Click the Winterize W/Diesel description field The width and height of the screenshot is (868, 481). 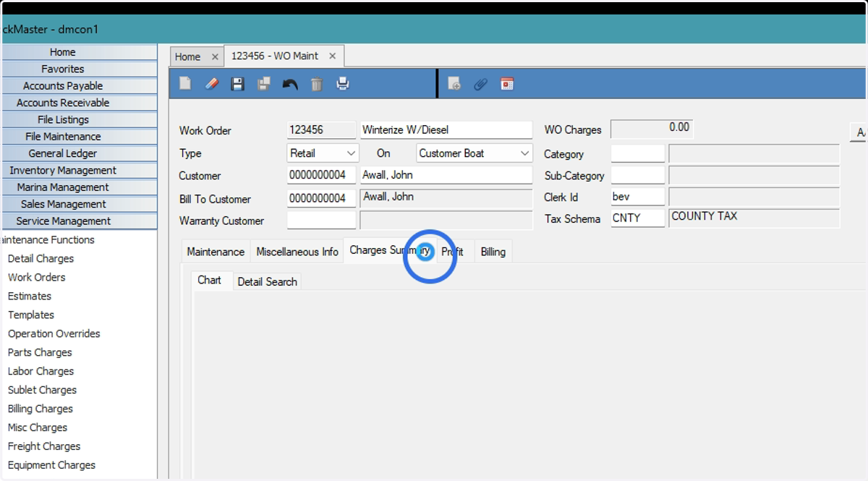(446, 130)
